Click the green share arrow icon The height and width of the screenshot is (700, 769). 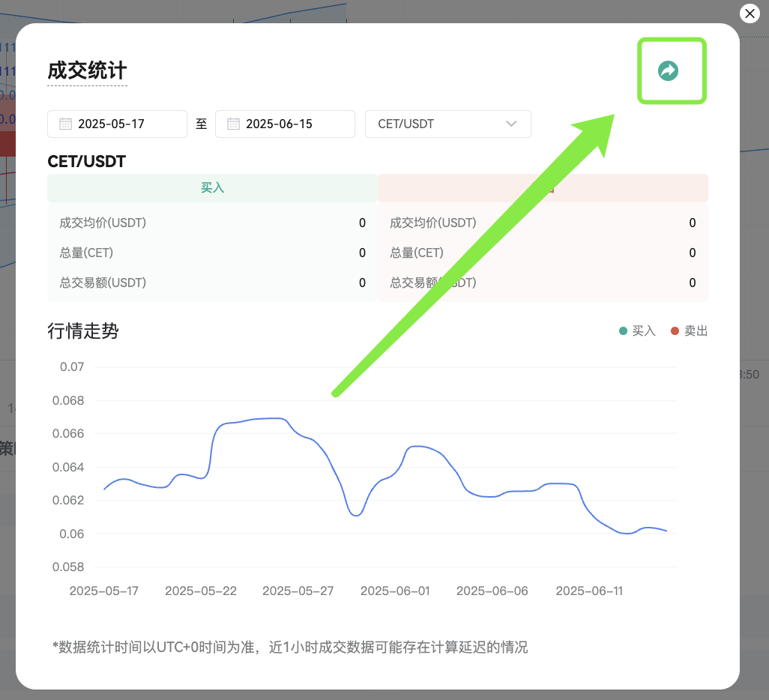pyautogui.click(x=668, y=70)
